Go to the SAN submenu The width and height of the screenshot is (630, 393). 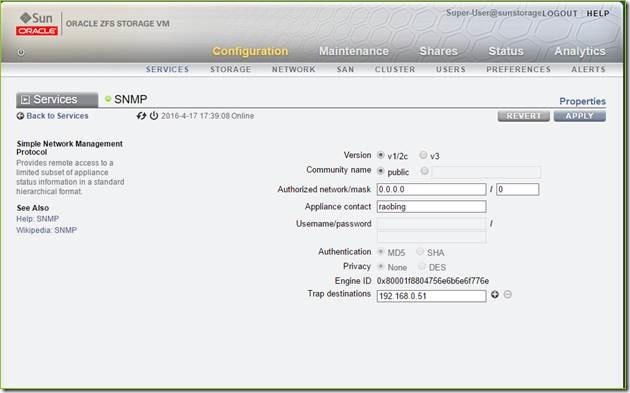[x=346, y=70]
